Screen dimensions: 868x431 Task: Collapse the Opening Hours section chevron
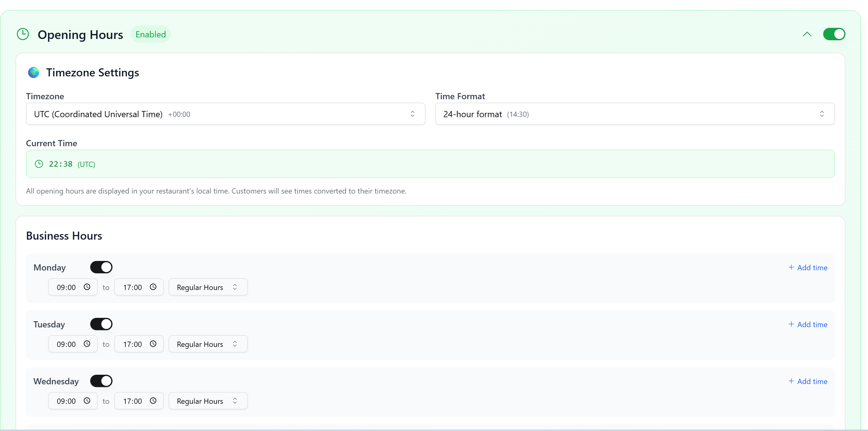coord(807,34)
